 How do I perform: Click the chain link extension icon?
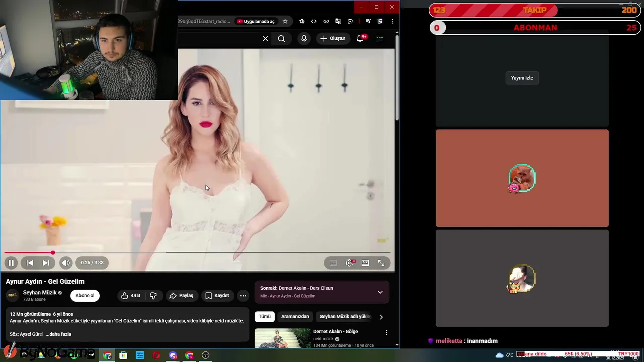click(x=326, y=21)
